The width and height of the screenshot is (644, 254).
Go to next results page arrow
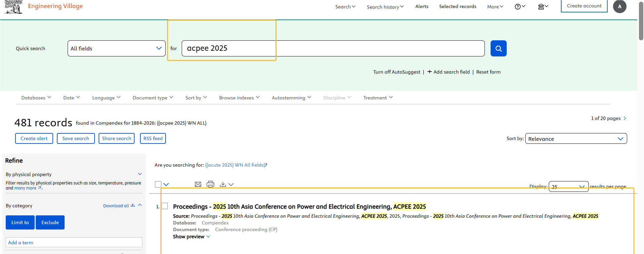pyautogui.click(x=625, y=118)
